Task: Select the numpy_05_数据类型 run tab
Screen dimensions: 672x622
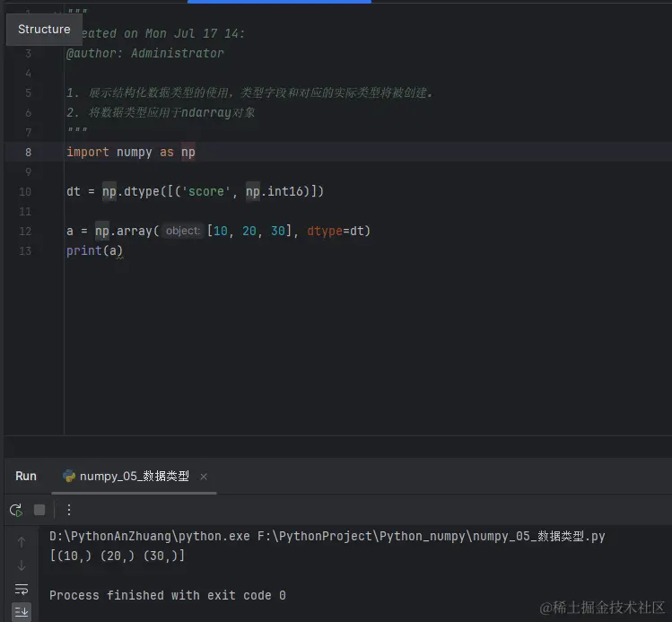Action: (134, 477)
